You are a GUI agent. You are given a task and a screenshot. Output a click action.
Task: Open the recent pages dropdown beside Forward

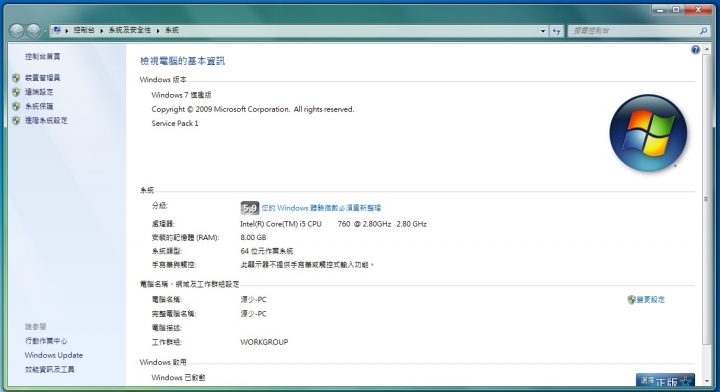point(45,31)
